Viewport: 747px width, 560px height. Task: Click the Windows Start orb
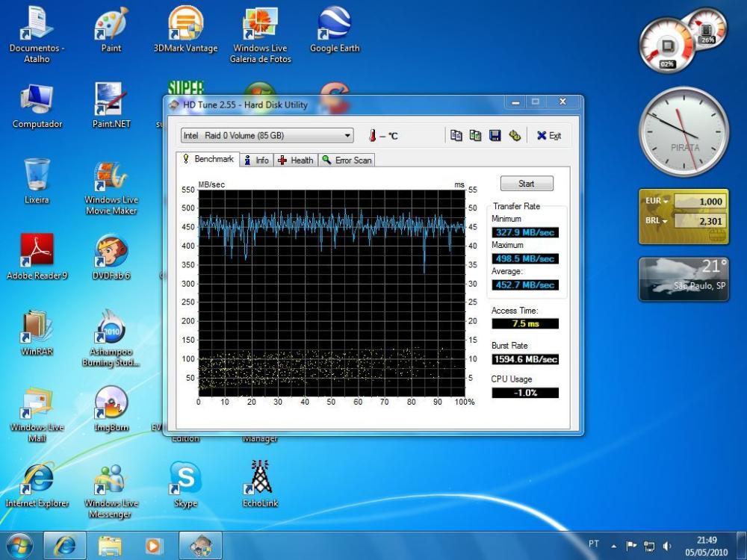click(x=20, y=546)
